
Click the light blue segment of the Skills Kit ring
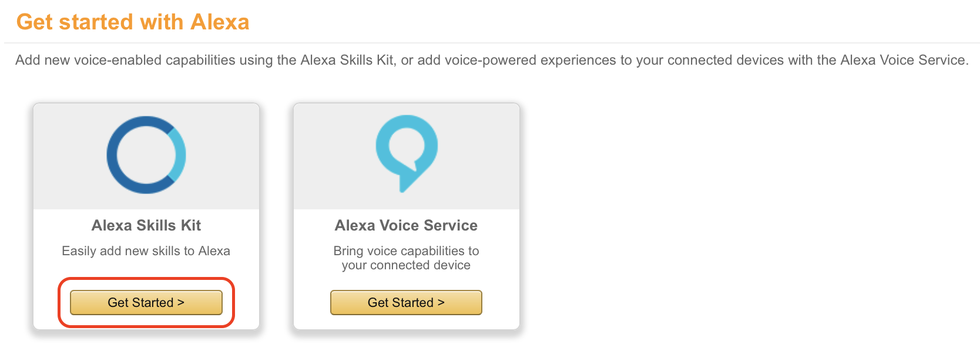pyautogui.click(x=178, y=154)
